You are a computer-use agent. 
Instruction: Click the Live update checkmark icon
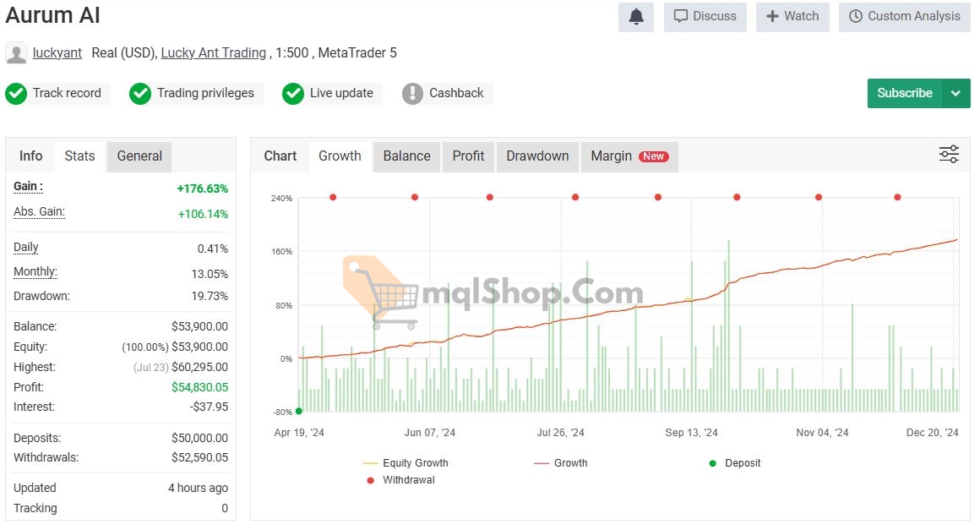click(293, 94)
